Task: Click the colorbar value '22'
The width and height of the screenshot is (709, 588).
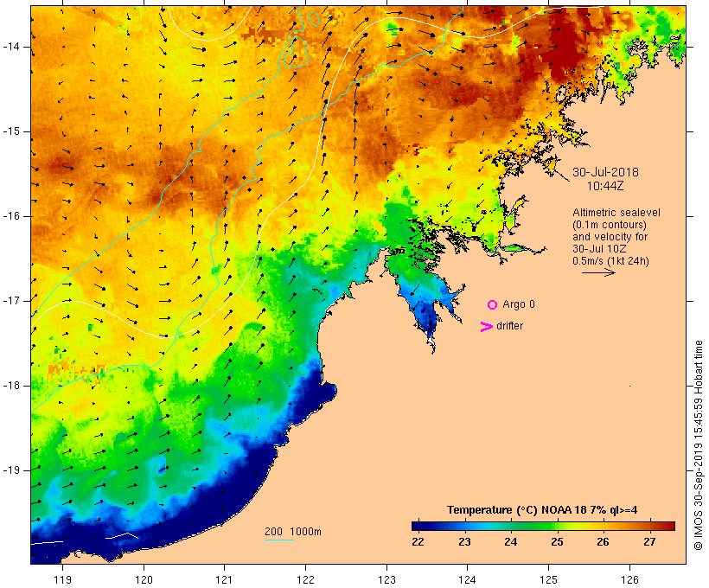Action: 418,542
